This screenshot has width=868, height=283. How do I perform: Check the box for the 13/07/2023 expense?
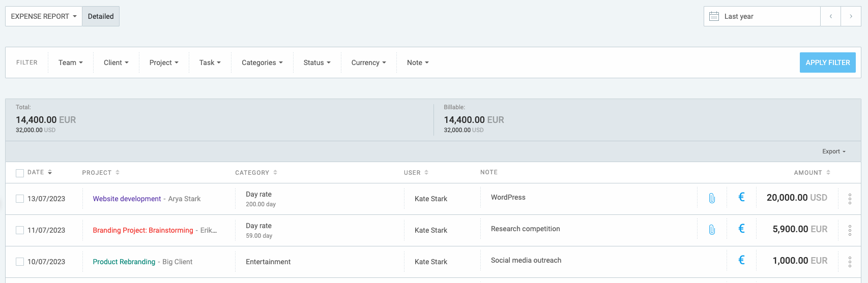(x=20, y=199)
